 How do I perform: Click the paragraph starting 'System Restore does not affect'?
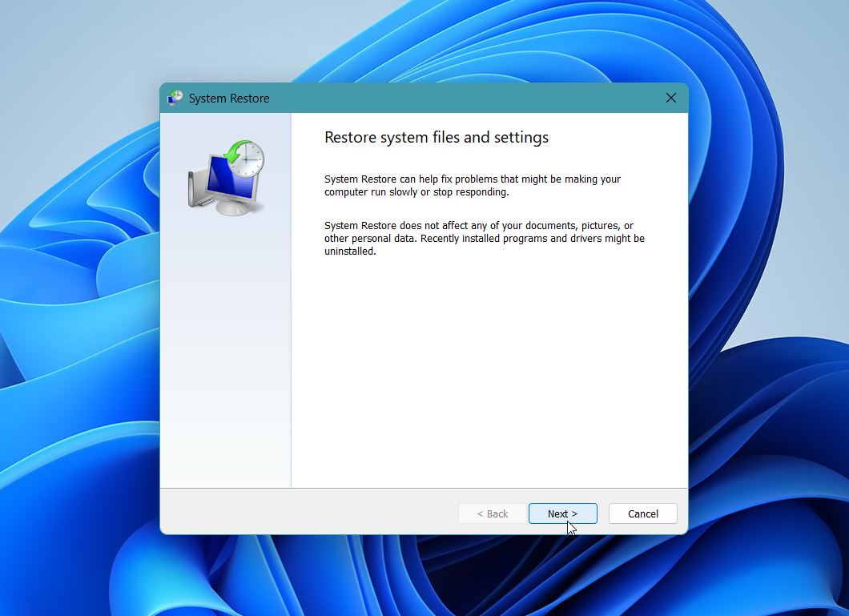[x=484, y=238]
